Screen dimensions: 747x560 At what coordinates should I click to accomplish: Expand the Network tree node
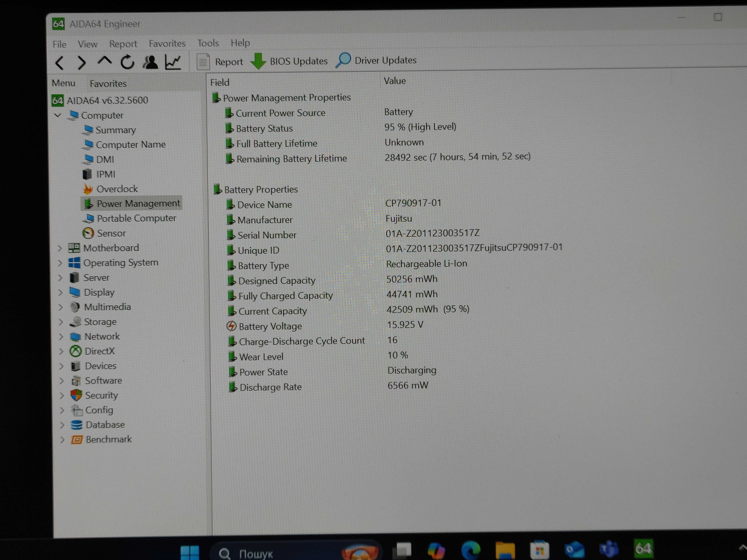click(x=61, y=337)
